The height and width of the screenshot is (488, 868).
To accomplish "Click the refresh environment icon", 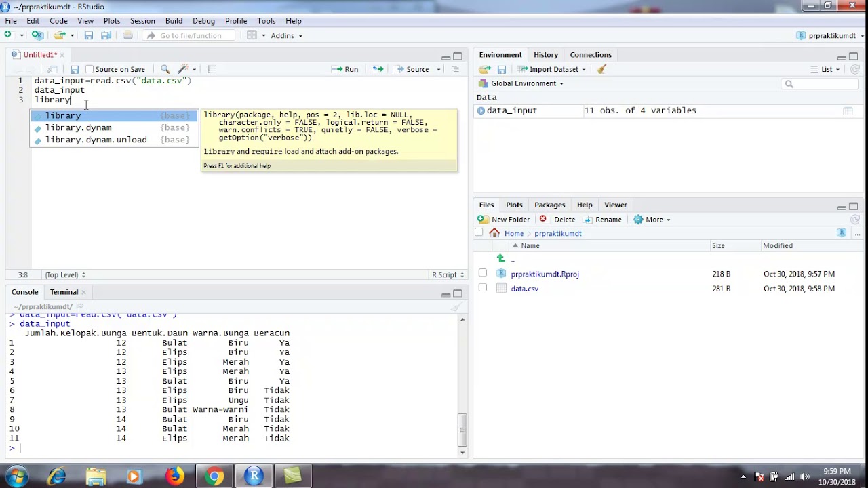I will 854,69.
